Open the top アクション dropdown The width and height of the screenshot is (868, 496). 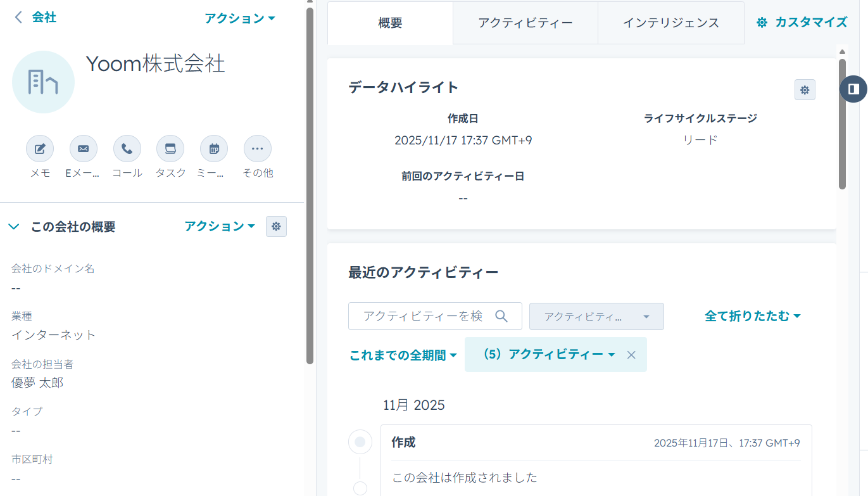click(x=240, y=18)
